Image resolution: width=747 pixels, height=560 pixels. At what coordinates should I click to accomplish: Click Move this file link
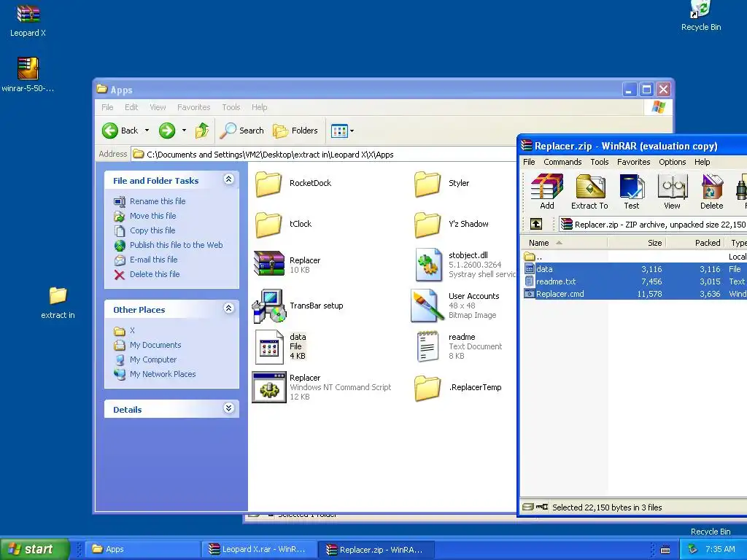click(x=153, y=216)
